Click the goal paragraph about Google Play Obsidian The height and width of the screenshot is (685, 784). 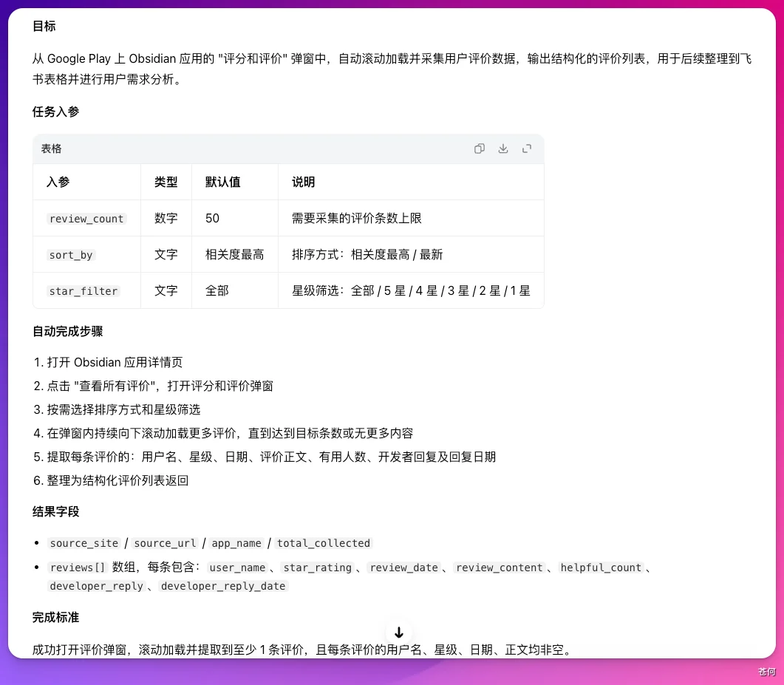pyautogui.click(x=392, y=69)
